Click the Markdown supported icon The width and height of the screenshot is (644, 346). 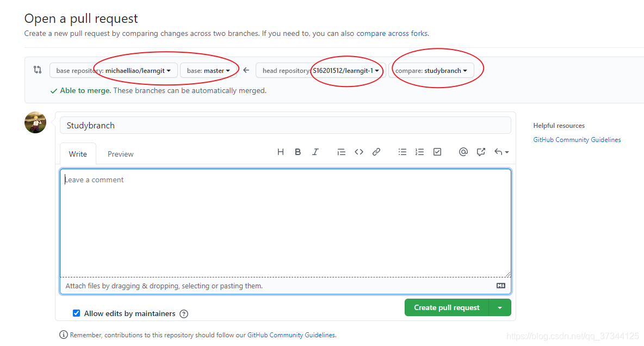pos(500,286)
